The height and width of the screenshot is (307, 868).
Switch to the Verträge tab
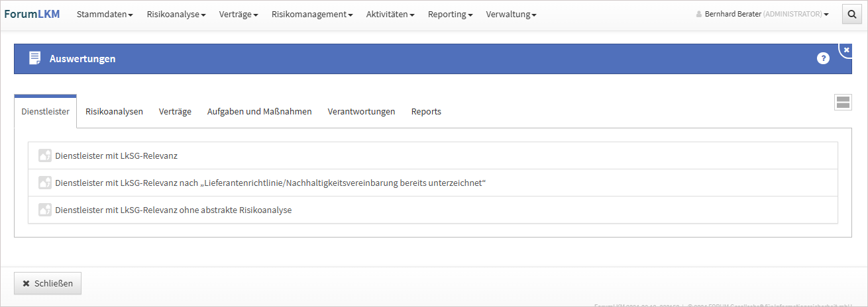tap(175, 111)
